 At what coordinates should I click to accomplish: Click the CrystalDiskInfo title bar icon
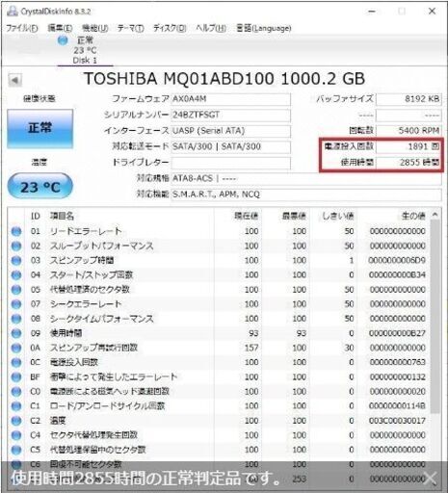(13, 12)
